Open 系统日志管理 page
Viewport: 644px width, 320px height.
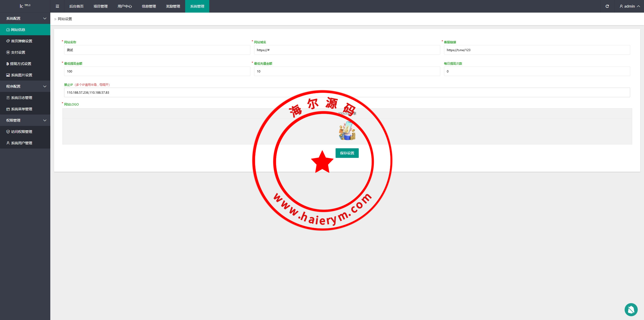pos(22,98)
